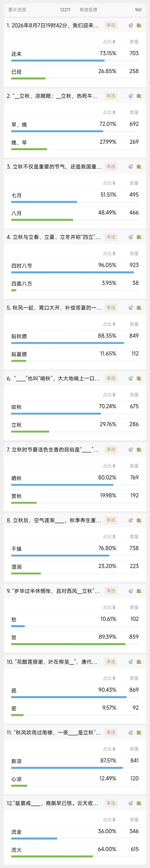Open question 4 title about 四立
Viewport: 150px width, 868px height.
pyautogui.click(x=54, y=237)
